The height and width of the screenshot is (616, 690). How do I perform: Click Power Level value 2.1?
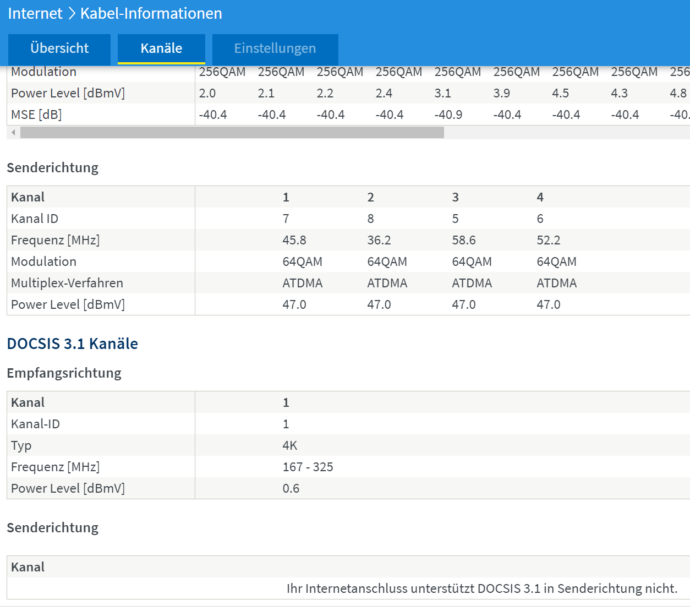tap(266, 93)
